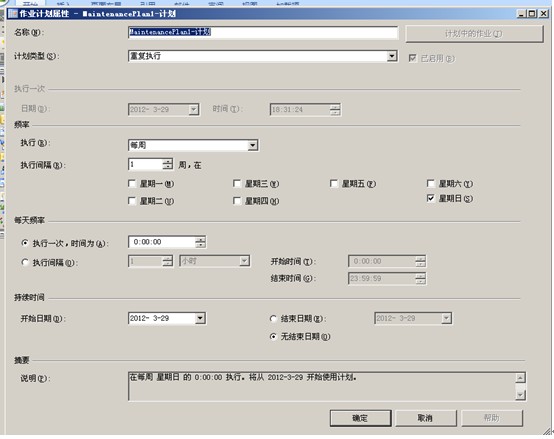Click the dialog title bar icon
This screenshot has height=439, width=554.
(13, 14)
